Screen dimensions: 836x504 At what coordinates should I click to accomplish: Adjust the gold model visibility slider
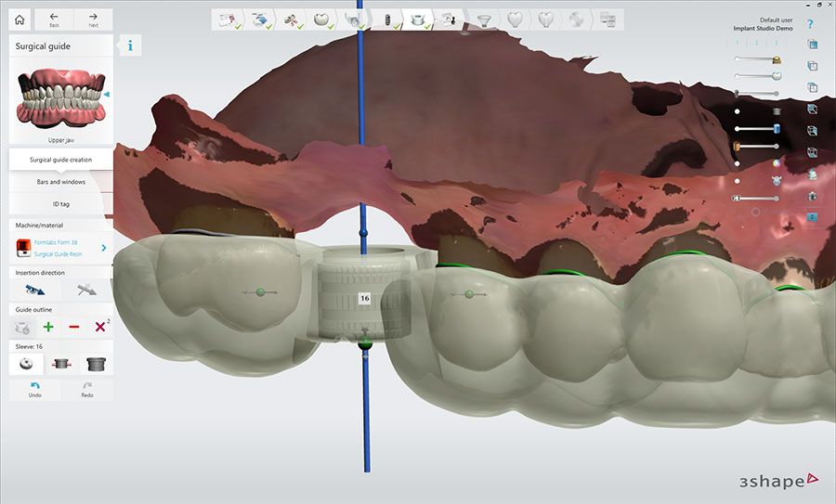(x=757, y=59)
